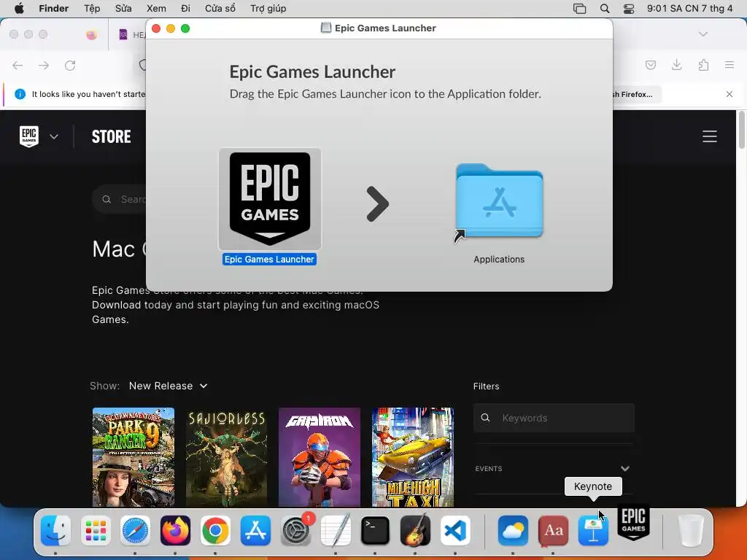The width and height of the screenshot is (747, 560).
Task: Open Firefox application menu
Action: pyautogui.click(x=729, y=65)
